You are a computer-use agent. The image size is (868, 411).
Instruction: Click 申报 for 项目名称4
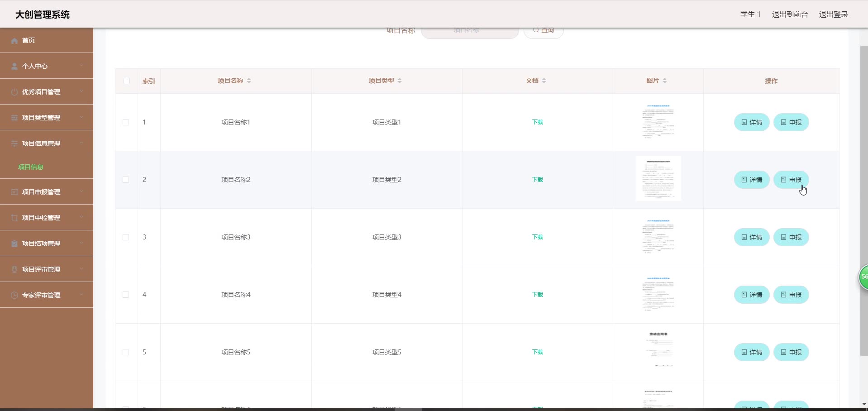791,295
